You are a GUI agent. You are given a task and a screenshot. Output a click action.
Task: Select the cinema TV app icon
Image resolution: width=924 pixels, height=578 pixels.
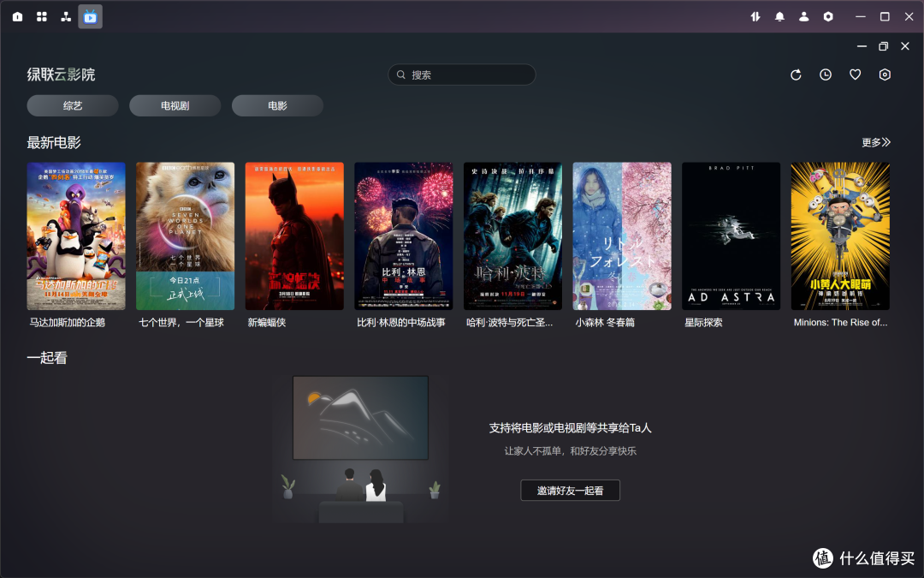90,16
